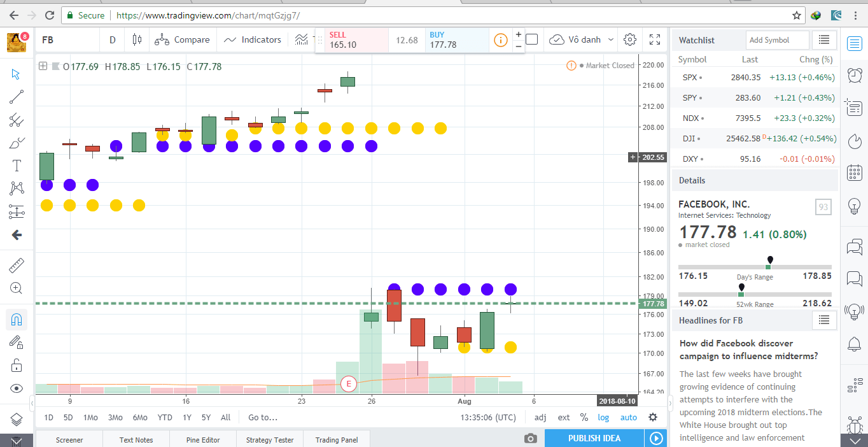Open the Facebook midterms headline
Screen dimensions: 868x447
(748, 350)
